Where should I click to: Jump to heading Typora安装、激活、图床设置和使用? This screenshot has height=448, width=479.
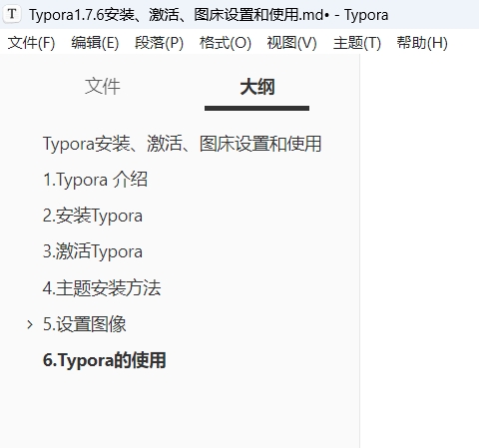[x=182, y=144]
